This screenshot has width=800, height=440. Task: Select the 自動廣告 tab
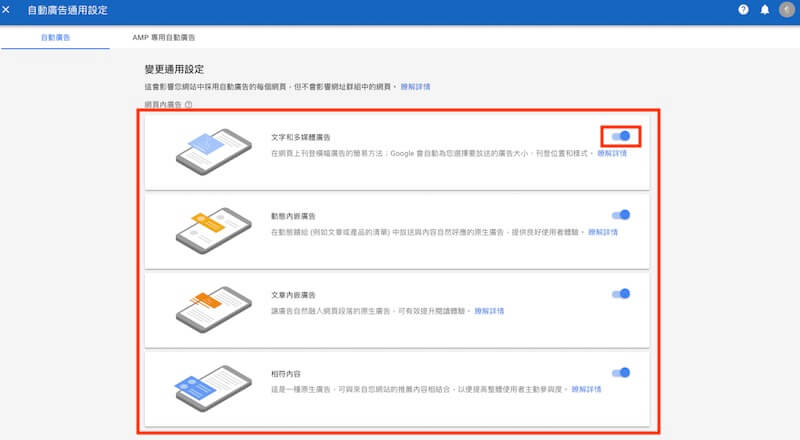[55, 37]
